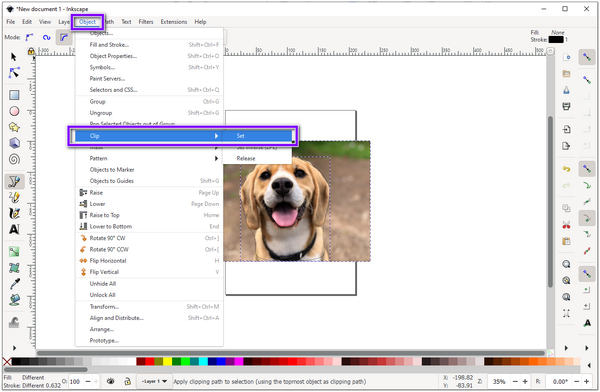This screenshot has height=392, width=600.
Task: Click Set in Clip submenu
Action: (x=258, y=136)
